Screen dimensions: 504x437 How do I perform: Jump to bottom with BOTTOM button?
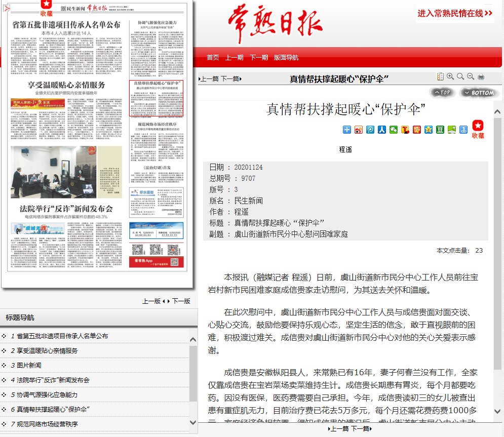click(479, 93)
